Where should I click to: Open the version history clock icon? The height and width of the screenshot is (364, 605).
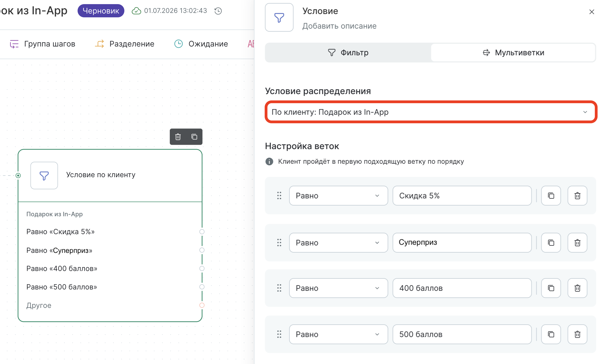pyautogui.click(x=218, y=11)
